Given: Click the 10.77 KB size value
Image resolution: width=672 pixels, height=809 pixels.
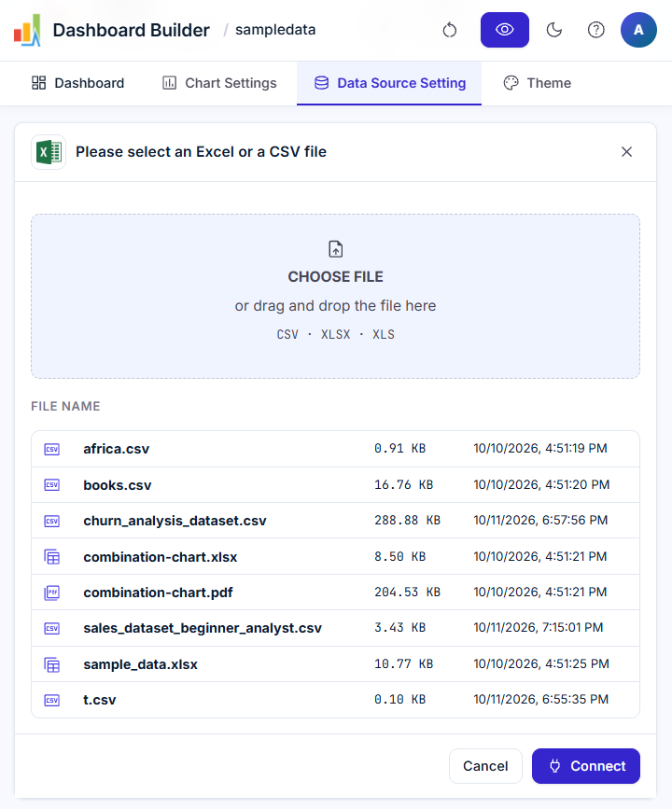Looking at the screenshot, I should tap(403, 663).
